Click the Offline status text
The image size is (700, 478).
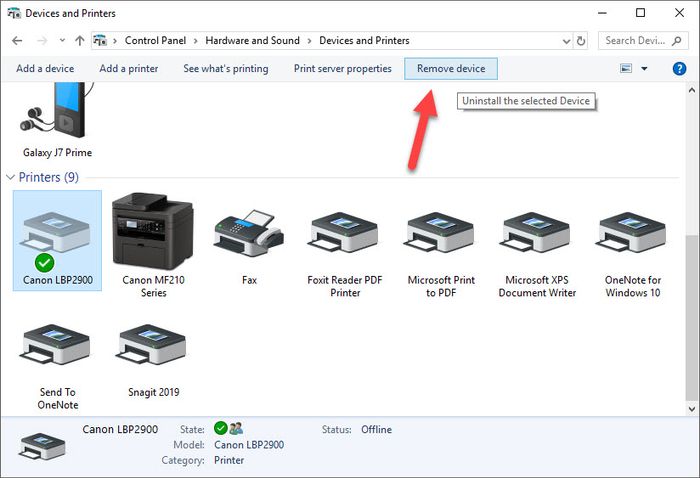(376, 429)
